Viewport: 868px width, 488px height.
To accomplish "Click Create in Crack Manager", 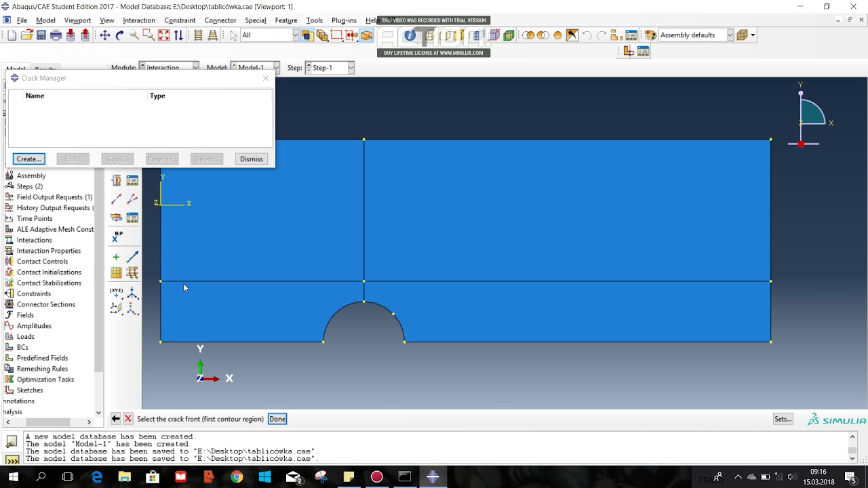I will [x=28, y=159].
